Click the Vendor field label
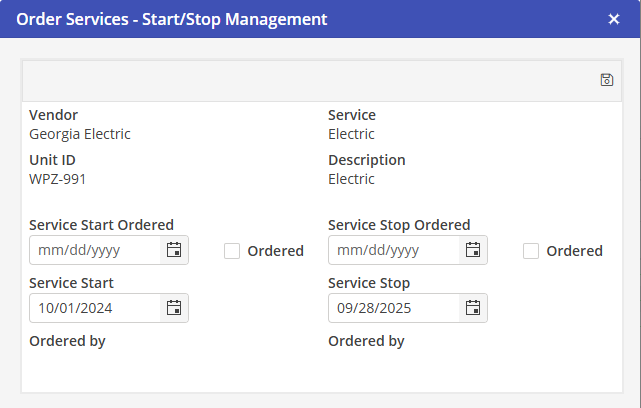 pyautogui.click(x=53, y=115)
